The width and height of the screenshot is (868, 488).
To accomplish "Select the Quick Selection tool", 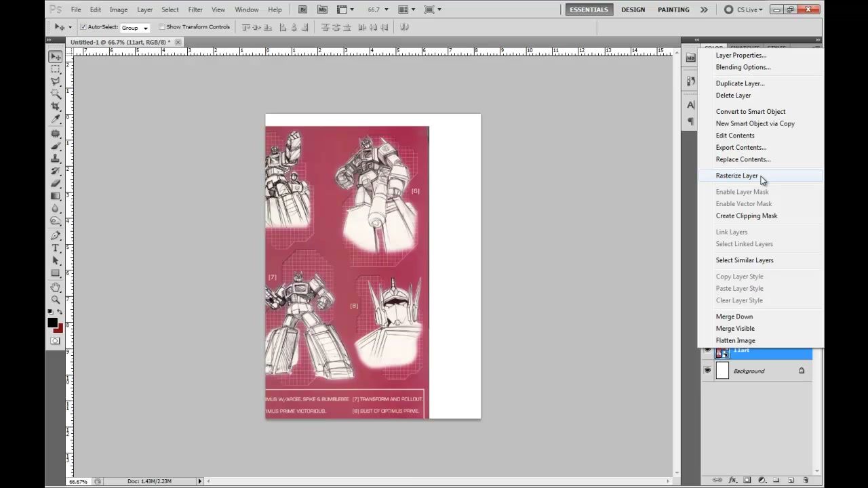I will (56, 94).
